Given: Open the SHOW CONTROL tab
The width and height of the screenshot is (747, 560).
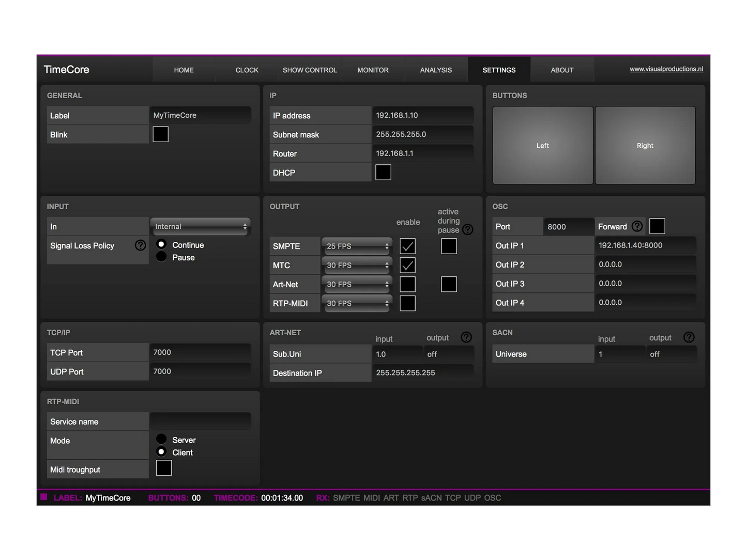Looking at the screenshot, I should point(310,70).
